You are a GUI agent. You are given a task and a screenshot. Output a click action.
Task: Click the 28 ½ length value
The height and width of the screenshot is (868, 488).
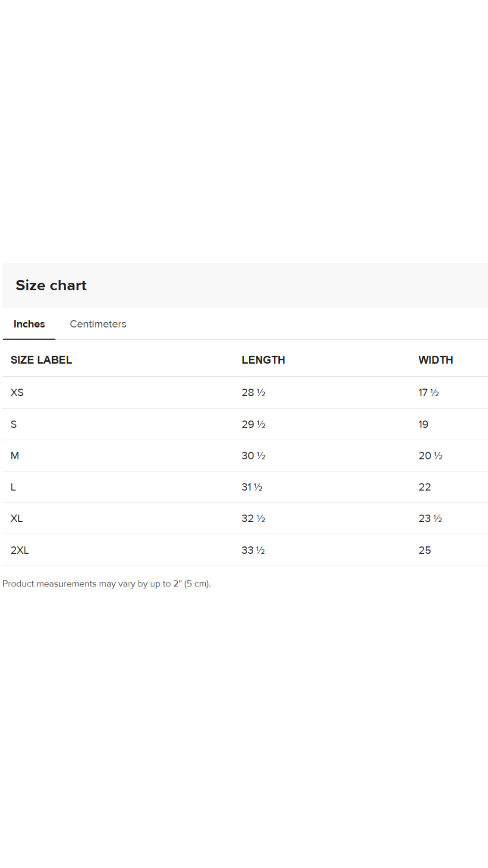pyautogui.click(x=253, y=393)
